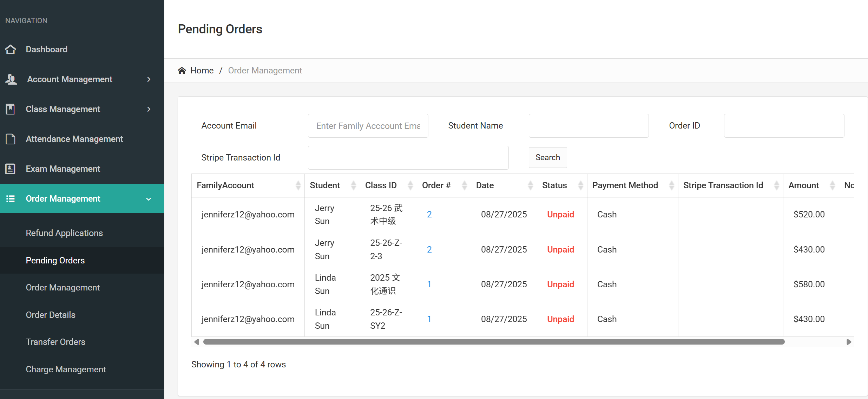Sort by Status column arrows
The image size is (868, 399).
580,185
